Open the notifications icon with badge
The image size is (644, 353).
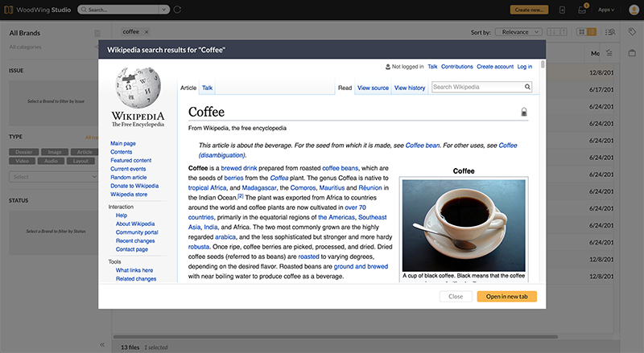(583, 10)
